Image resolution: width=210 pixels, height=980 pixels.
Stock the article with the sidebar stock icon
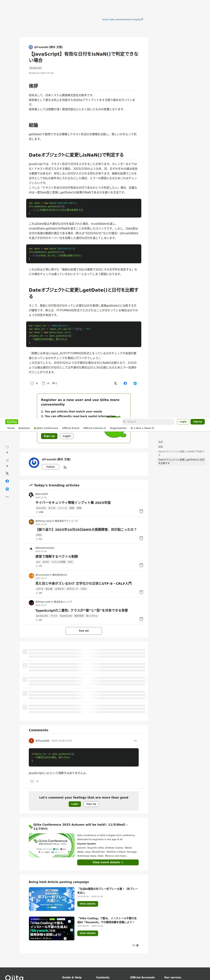7,461
